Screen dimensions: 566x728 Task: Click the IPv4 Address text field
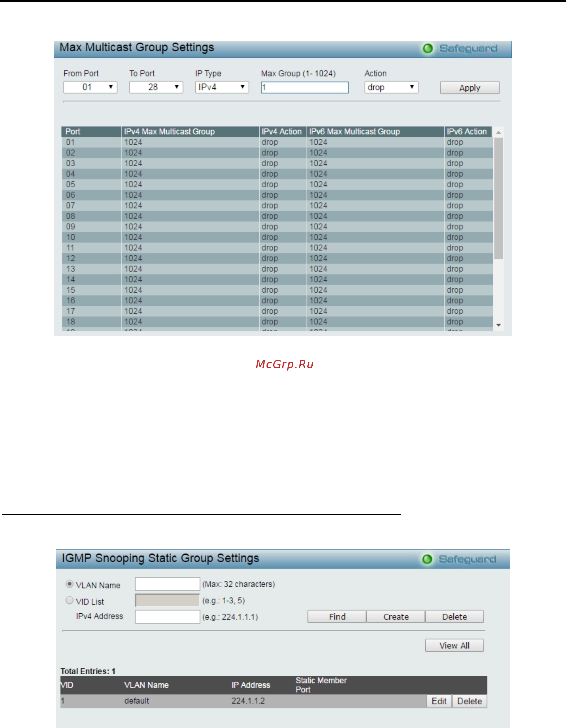[x=168, y=617]
